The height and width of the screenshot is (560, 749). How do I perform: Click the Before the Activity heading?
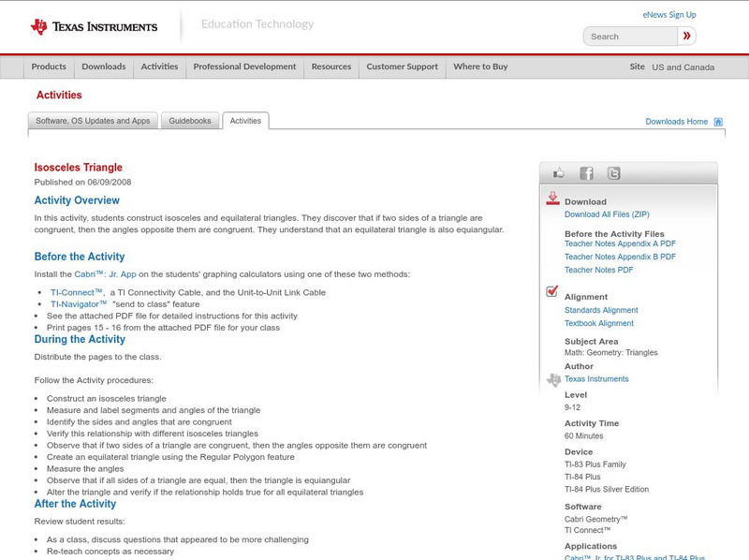coord(80,257)
